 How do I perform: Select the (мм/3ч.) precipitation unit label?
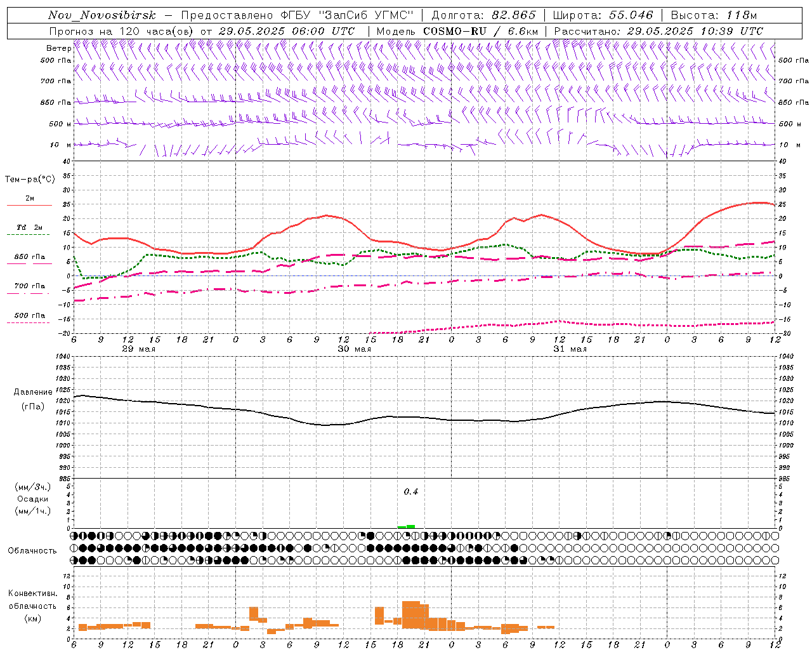[32, 487]
